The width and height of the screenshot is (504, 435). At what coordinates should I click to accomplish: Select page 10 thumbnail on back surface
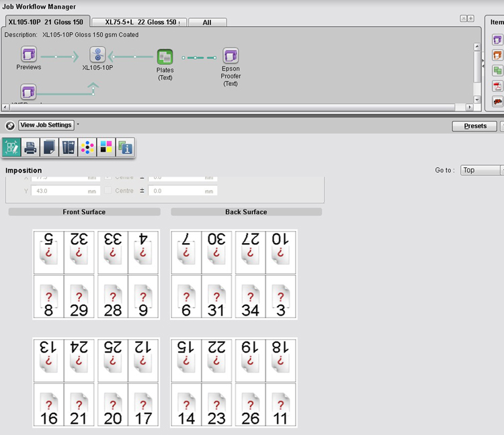click(281, 252)
